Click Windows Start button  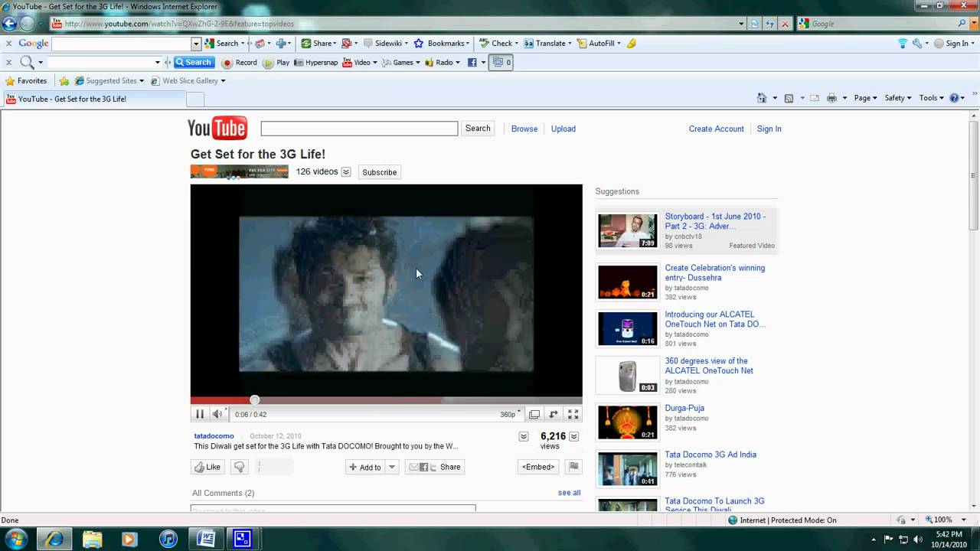15,539
